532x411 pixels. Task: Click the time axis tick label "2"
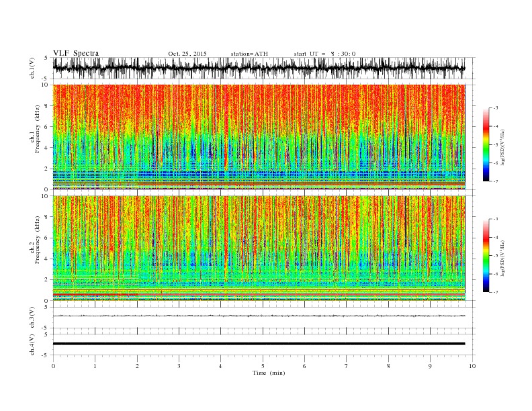(137, 366)
